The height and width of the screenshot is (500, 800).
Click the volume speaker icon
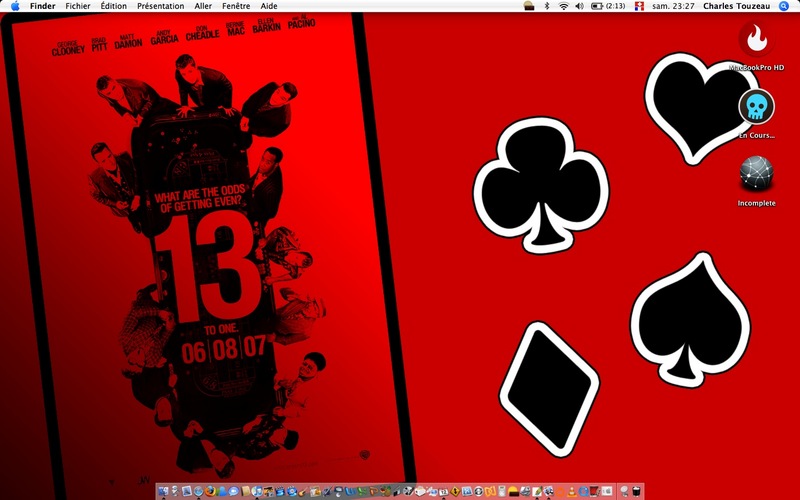[x=579, y=6]
